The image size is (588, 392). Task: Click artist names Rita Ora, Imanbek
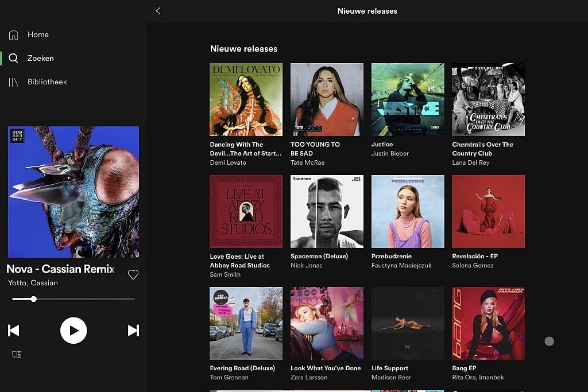tap(478, 378)
